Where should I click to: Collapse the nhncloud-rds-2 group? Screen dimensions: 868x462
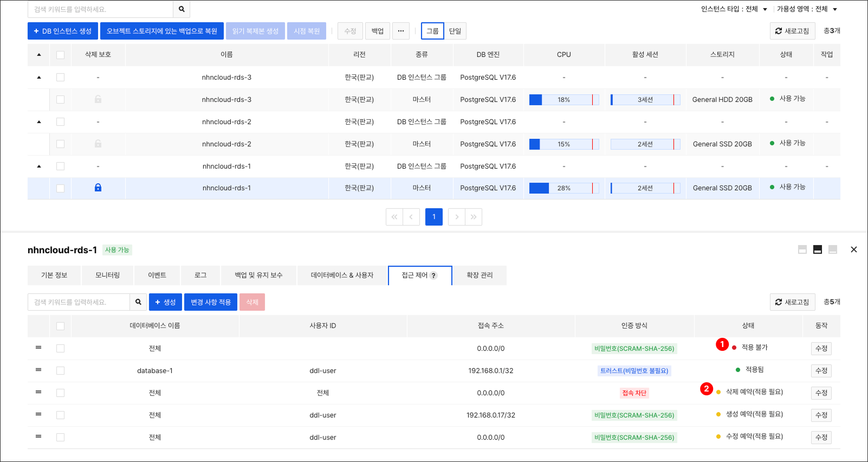tap(39, 122)
